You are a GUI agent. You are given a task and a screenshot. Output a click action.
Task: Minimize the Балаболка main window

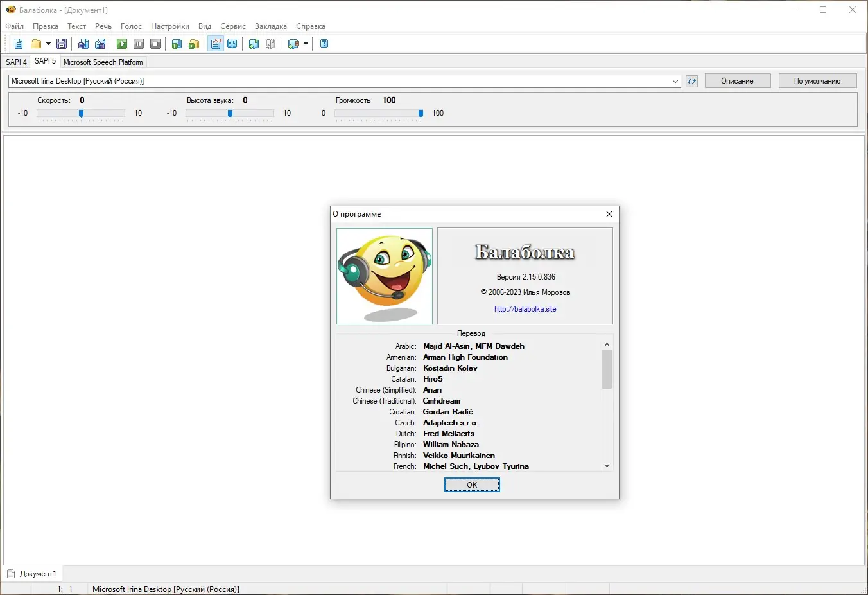tap(794, 10)
